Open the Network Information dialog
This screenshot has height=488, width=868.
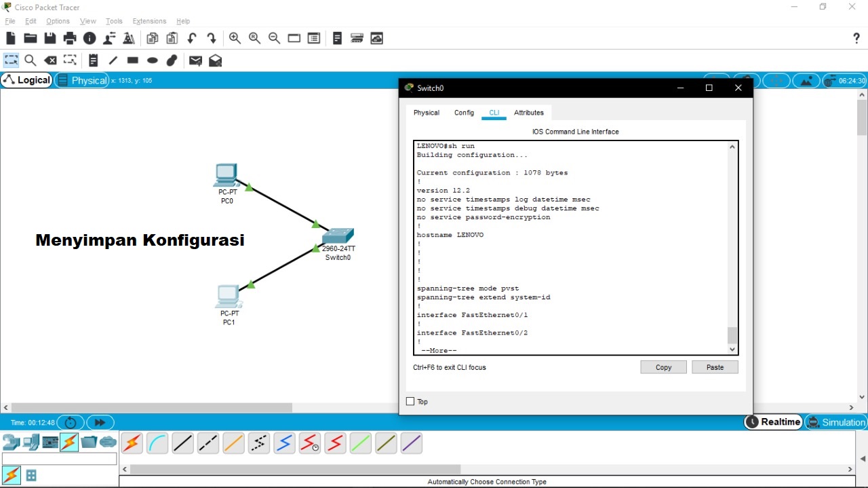pyautogui.click(x=90, y=38)
